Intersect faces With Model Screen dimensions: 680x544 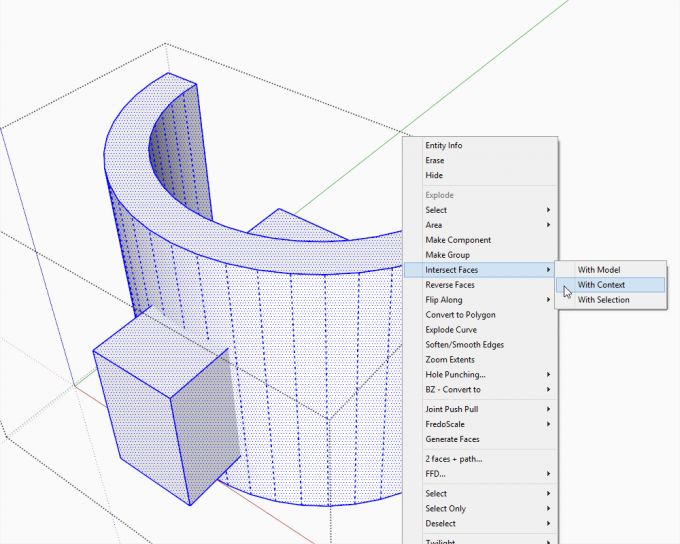click(x=599, y=270)
